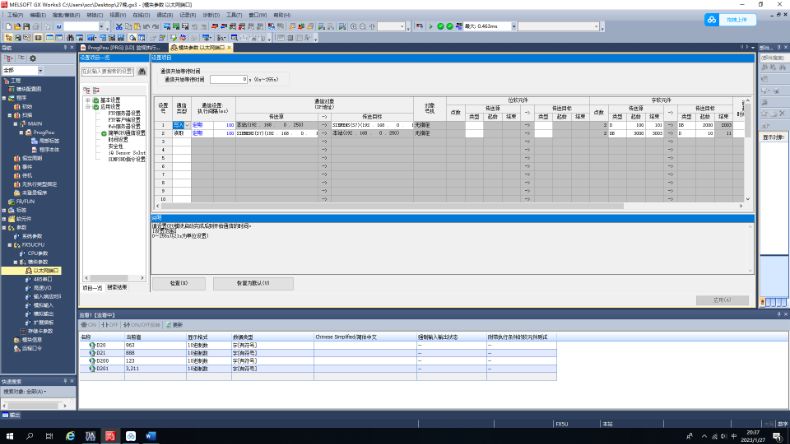Collapse the FX5UCPU node in the navigation tree
The image size is (790, 444).
pyautogui.click(x=9, y=245)
